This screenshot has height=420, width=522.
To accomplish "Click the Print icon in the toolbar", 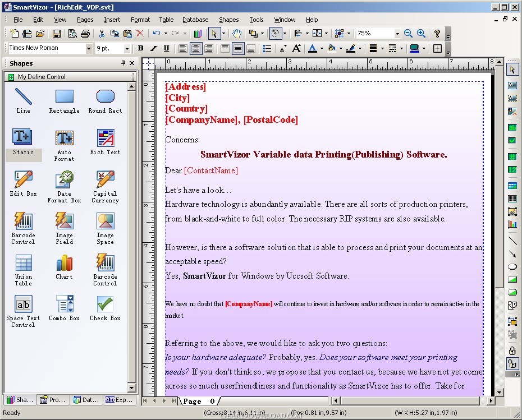I will click(x=85, y=33).
